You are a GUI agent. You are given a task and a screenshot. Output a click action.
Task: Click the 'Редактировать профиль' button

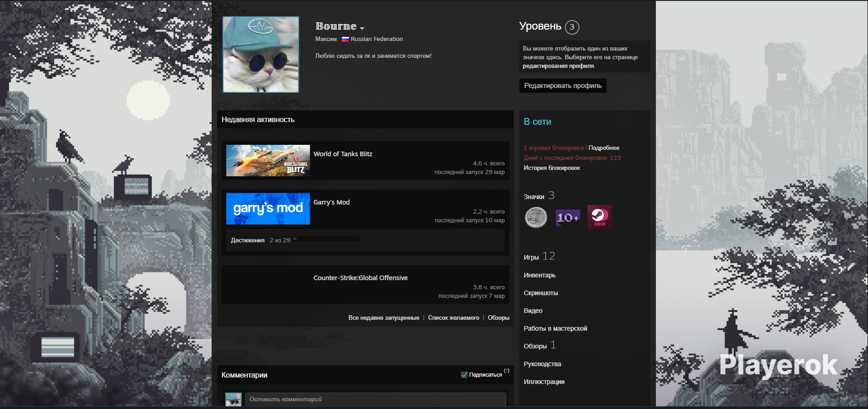tap(563, 86)
